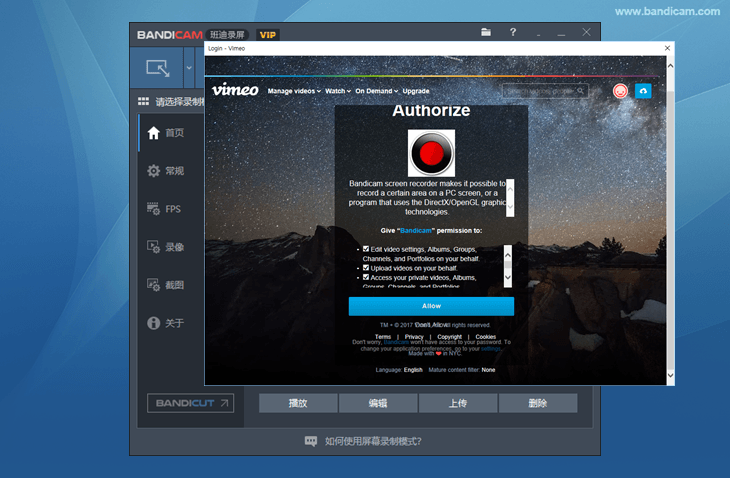
Task: Click the 编辑 edit button
Action: [x=378, y=403]
